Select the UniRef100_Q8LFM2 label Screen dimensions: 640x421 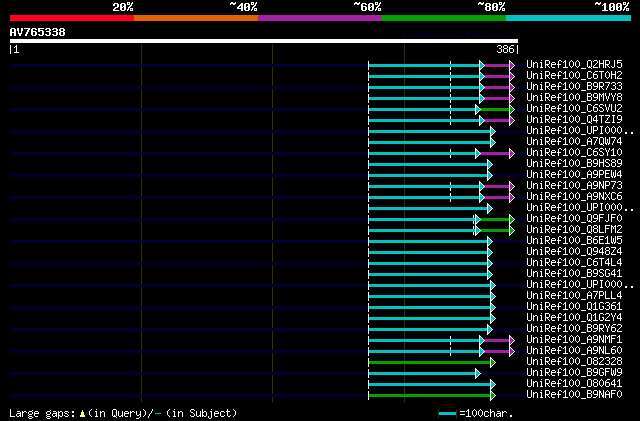tap(574, 230)
